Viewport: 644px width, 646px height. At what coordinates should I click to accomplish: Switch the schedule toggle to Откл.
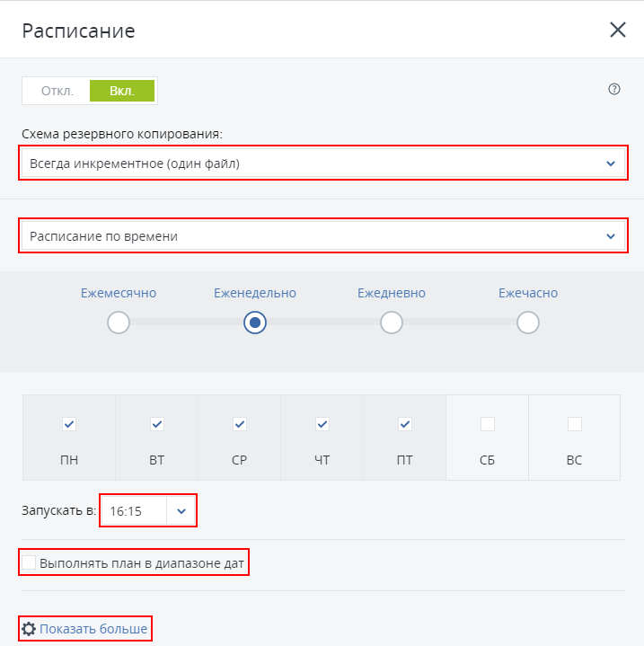tap(57, 91)
